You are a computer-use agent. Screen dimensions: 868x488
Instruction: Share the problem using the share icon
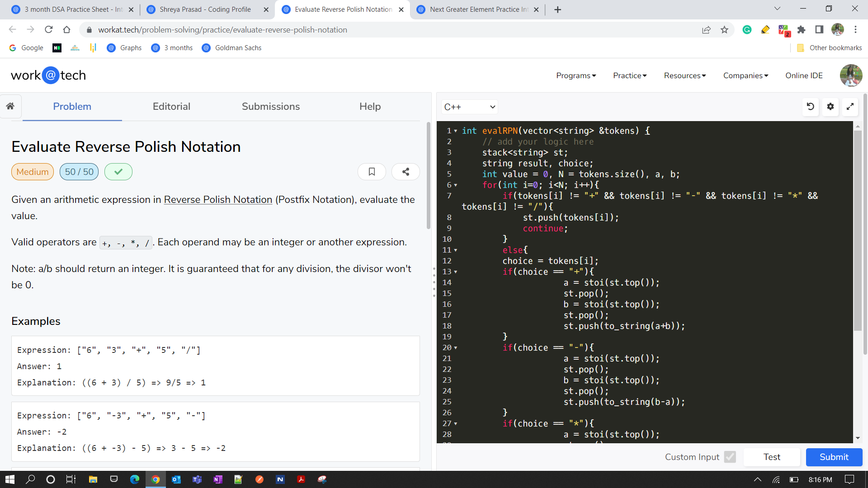[406, 172]
